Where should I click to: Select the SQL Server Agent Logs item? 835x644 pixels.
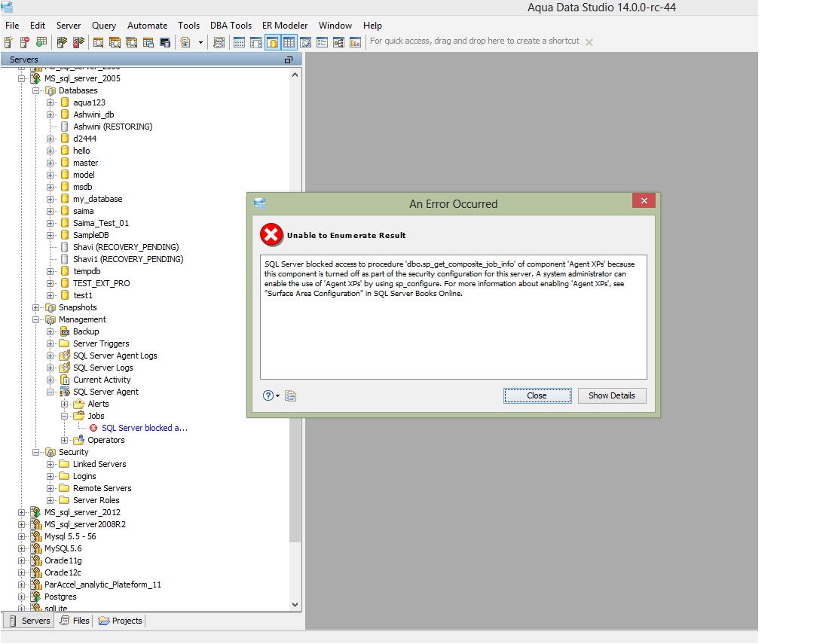[115, 356]
